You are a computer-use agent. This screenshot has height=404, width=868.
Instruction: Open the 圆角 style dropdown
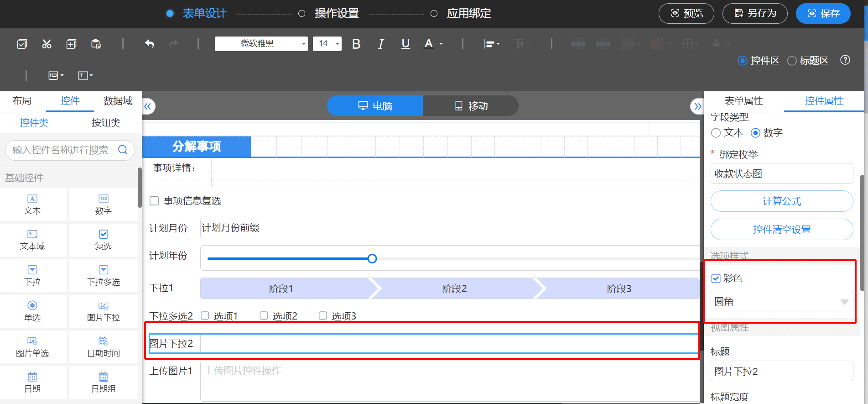coord(782,301)
